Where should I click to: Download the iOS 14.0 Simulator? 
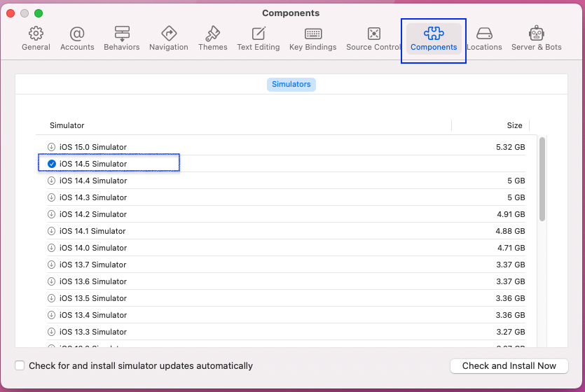(x=51, y=247)
